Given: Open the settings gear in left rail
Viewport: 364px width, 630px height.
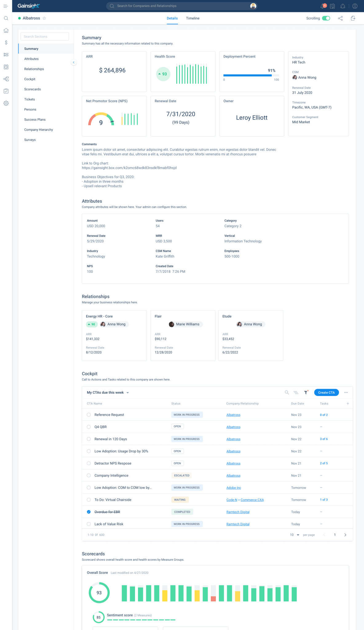Looking at the screenshot, I should 6,103.
